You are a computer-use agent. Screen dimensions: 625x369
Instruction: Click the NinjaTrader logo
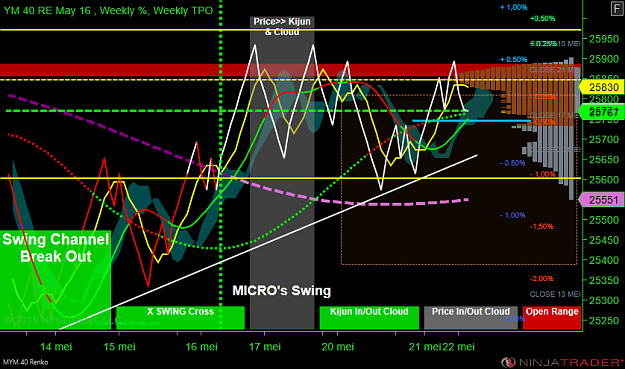point(562,362)
